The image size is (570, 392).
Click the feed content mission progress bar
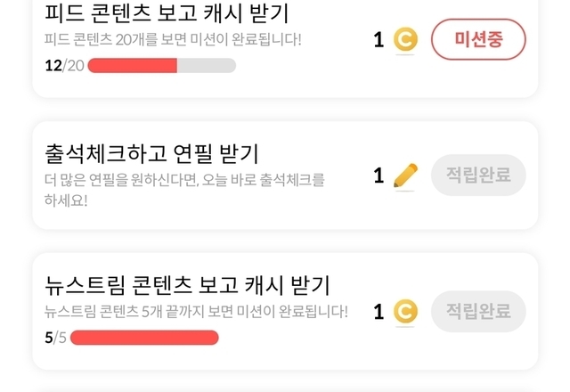pos(161,65)
